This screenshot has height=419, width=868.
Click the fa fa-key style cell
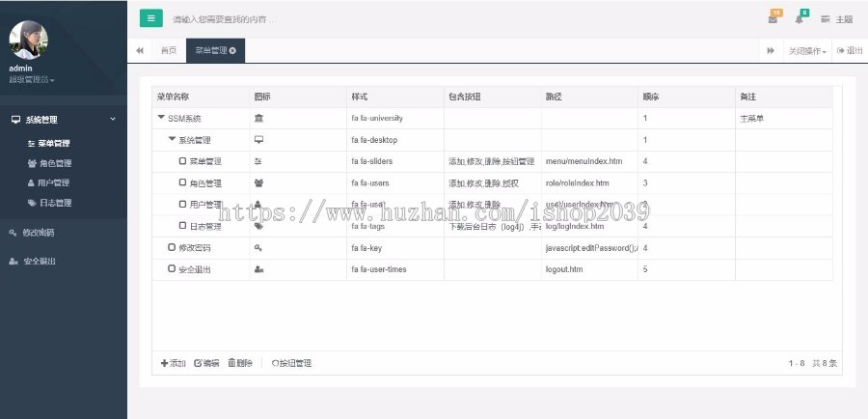(395, 248)
